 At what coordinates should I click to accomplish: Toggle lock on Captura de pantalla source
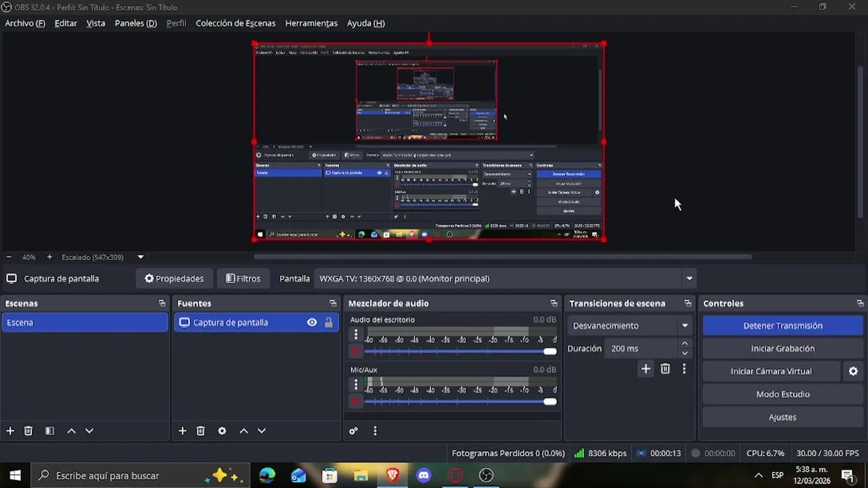(x=329, y=323)
